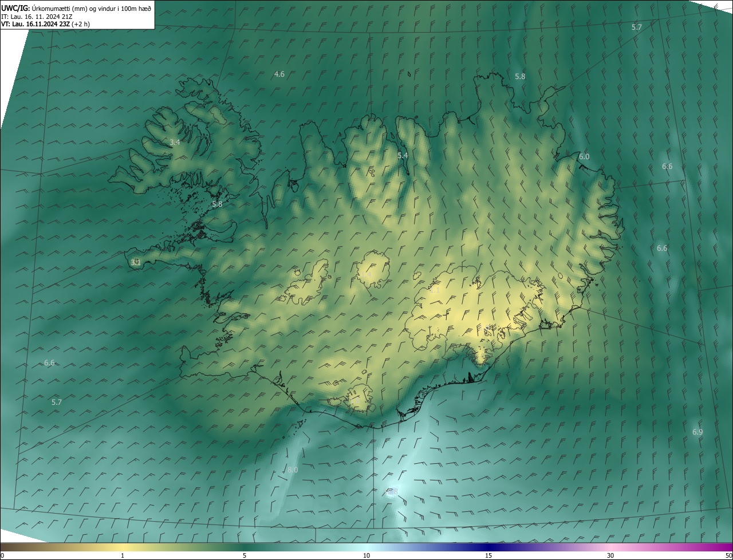Click the 5.8 value off the north coast
The image size is (733, 560).
coord(520,76)
